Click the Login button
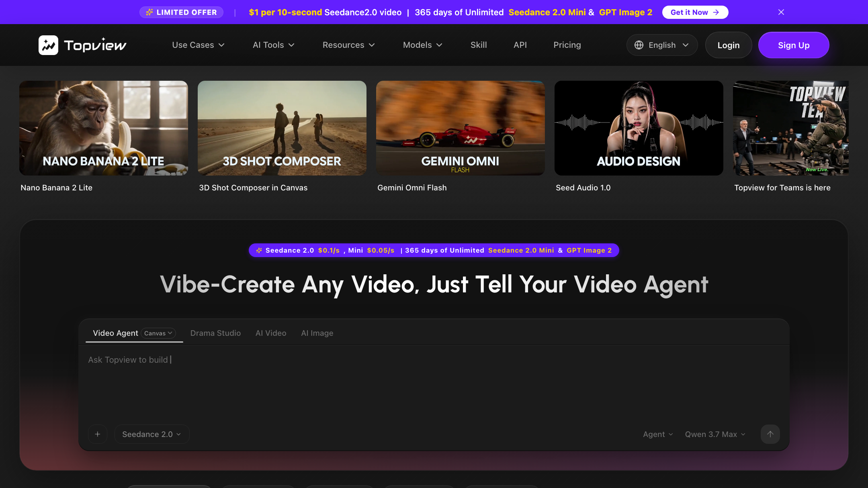868x488 pixels. point(729,45)
